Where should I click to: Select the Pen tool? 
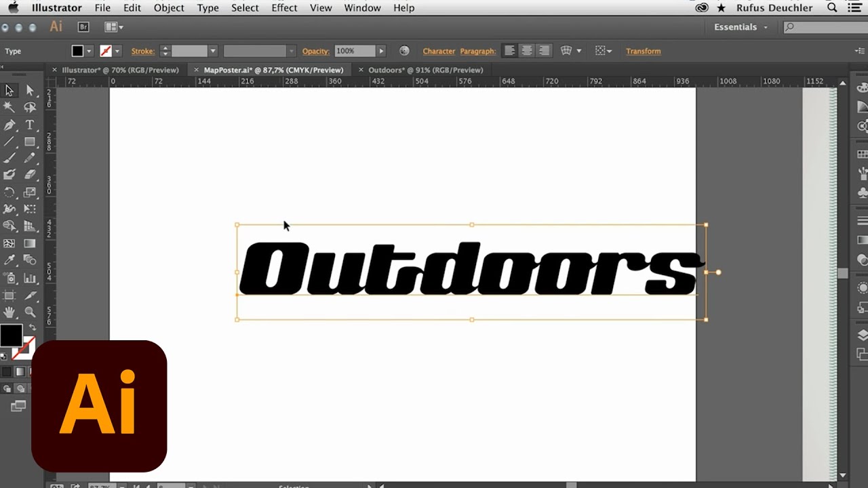[9, 125]
